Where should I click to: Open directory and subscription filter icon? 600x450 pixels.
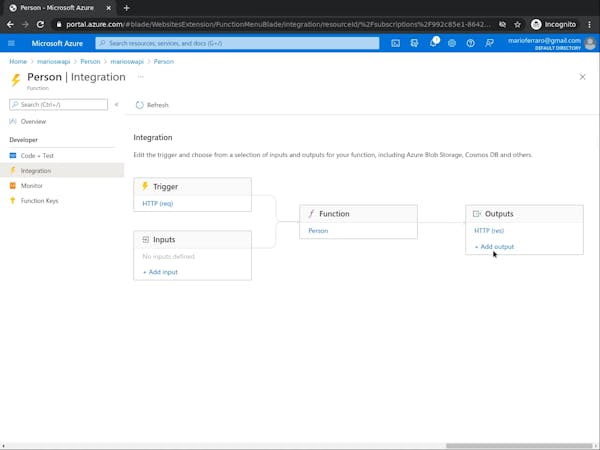[414, 43]
